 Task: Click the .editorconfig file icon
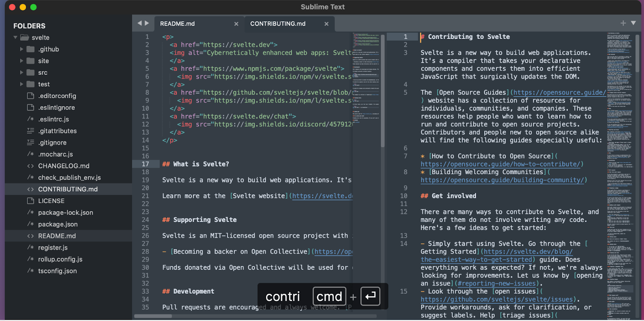click(x=31, y=96)
